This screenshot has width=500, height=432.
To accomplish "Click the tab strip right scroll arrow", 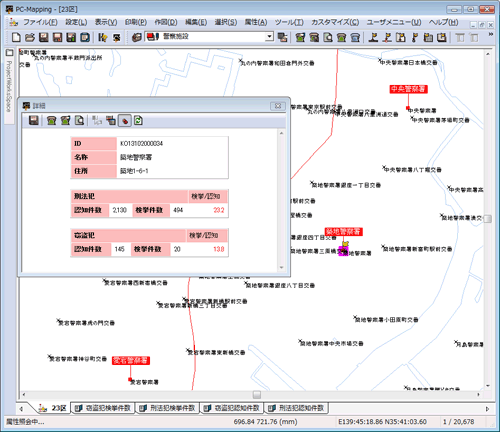I will click(487, 409).
